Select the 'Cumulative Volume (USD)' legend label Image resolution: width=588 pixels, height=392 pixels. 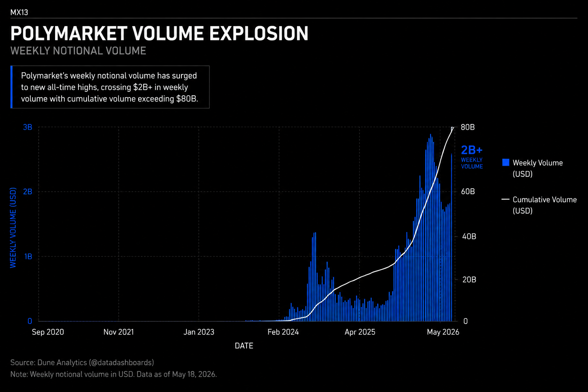pyautogui.click(x=544, y=205)
